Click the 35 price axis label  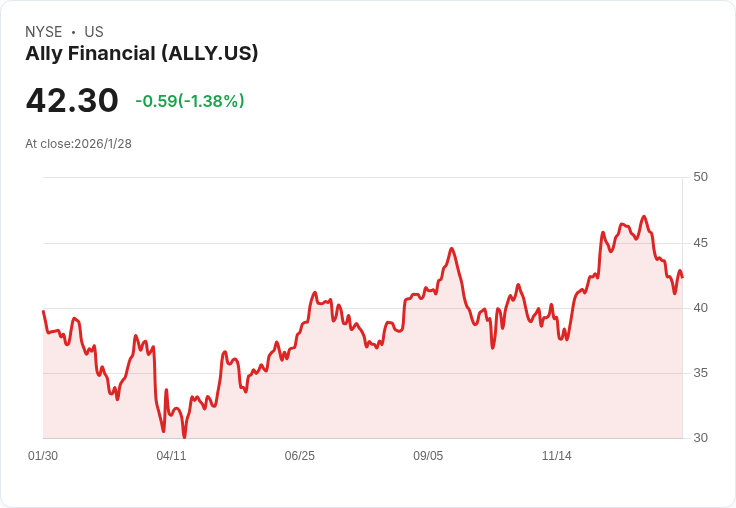[x=700, y=373]
